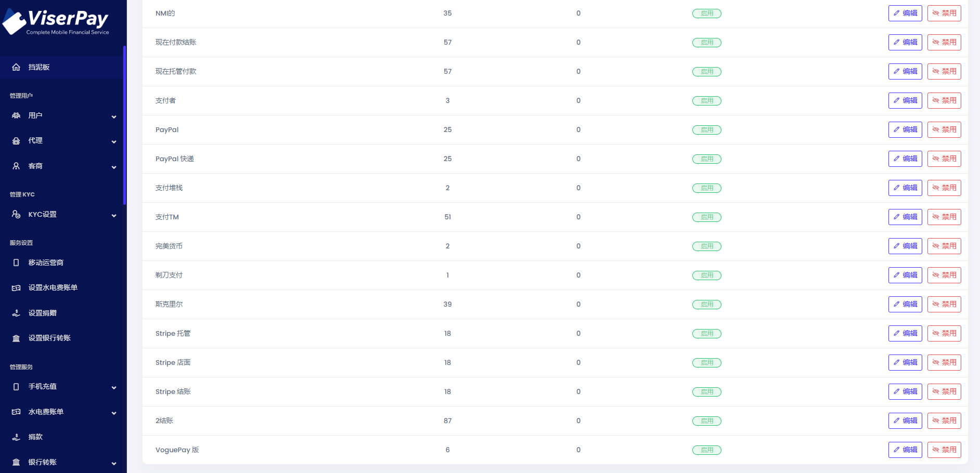Disable the Stripe 店面 gateway
Screen dimensions: 980x473
click(944, 362)
